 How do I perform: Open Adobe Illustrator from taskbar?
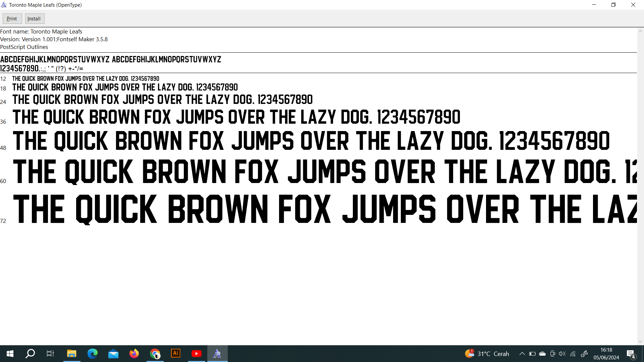(176, 354)
